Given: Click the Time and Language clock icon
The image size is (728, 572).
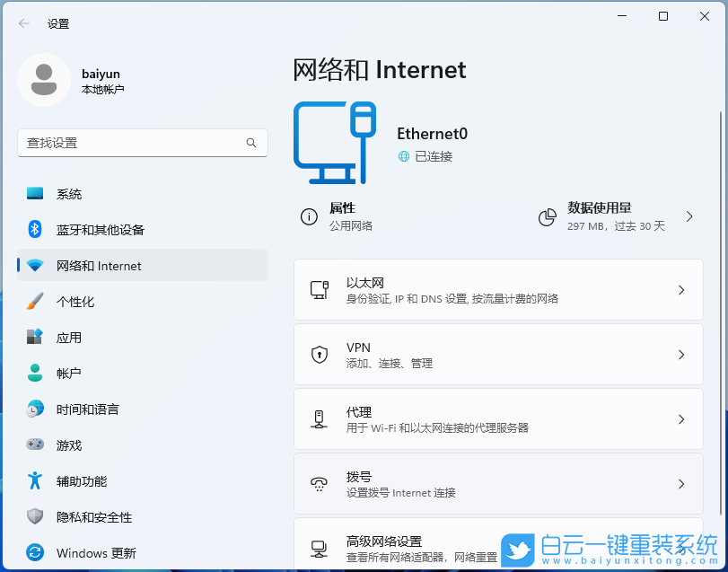Looking at the screenshot, I should point(33,409).
